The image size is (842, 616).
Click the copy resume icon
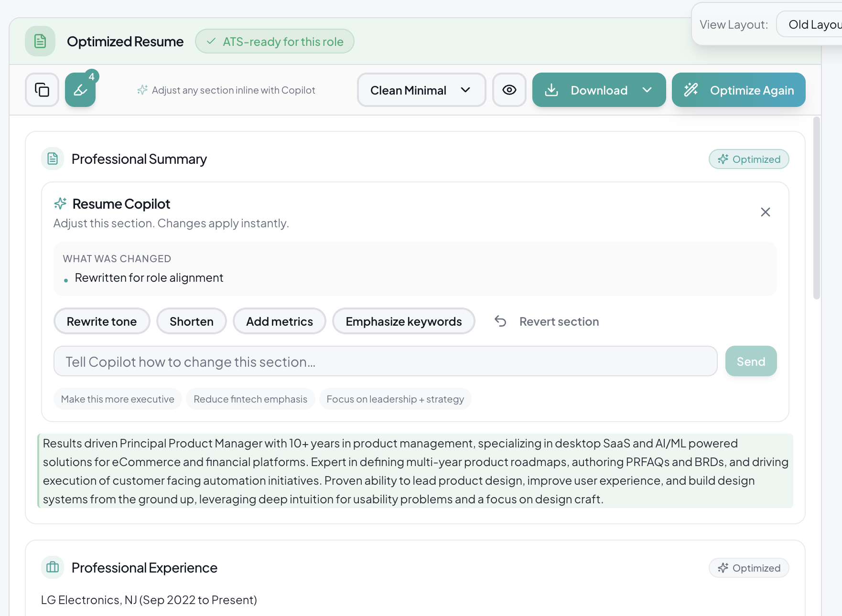pyautogui.click(x=42, y=90)
